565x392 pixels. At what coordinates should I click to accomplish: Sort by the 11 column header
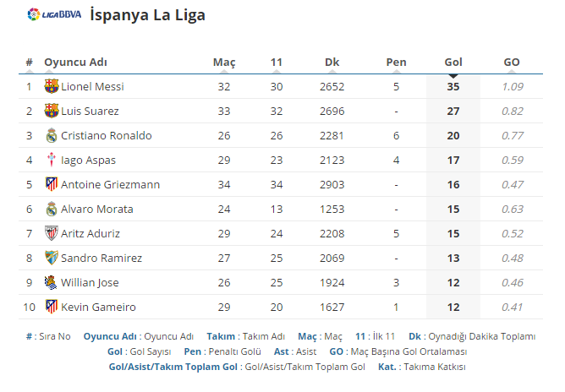click(277, 63)
